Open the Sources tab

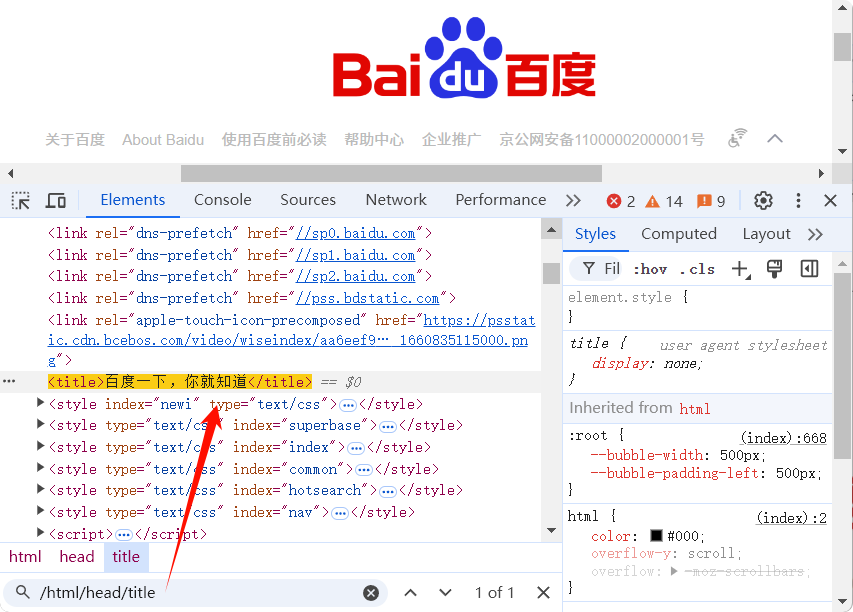coord(308,200)
